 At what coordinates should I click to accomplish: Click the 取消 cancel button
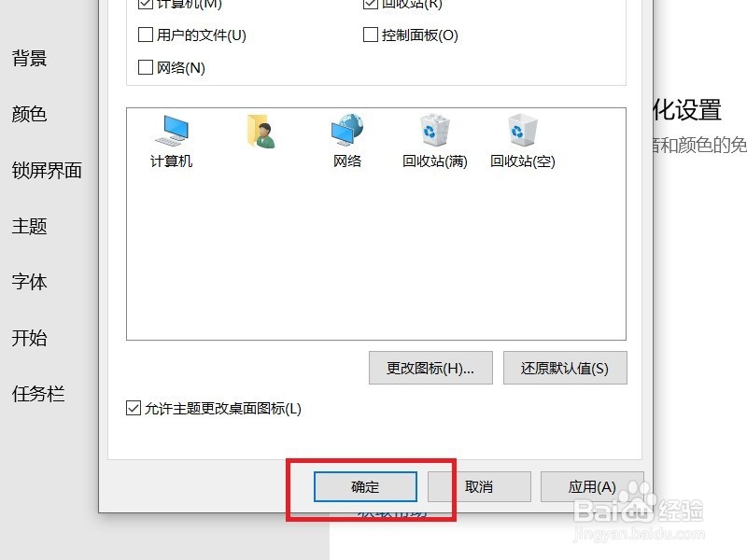pos(479,486)
